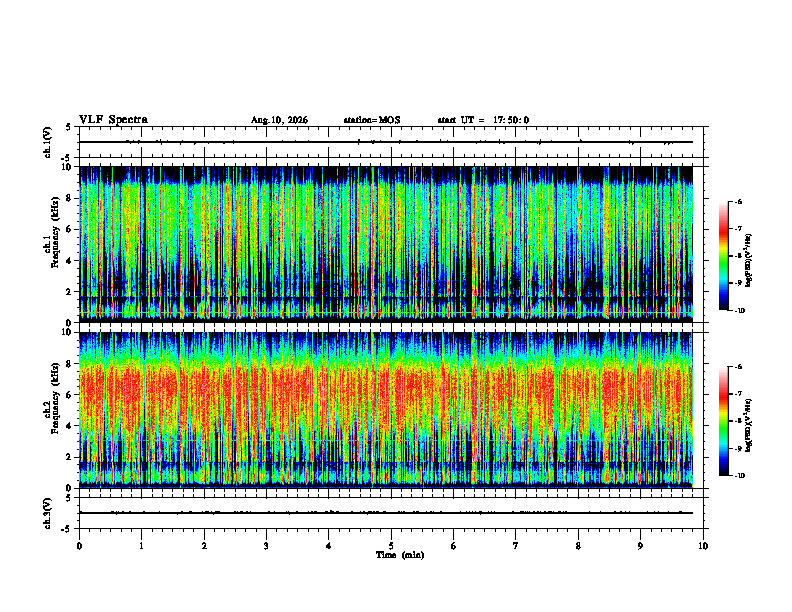
Task: Click the '-6' label on ch.1 color bar
Action: (x=738, y=201)
